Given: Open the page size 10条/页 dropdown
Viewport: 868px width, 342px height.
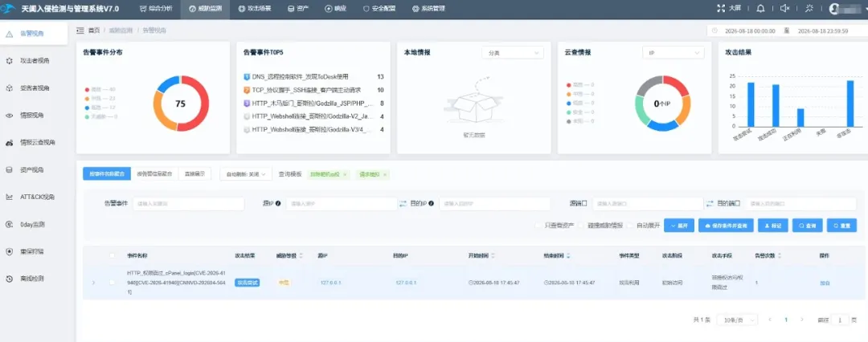Looking at the screenshot, I should [x=737, y=320].
